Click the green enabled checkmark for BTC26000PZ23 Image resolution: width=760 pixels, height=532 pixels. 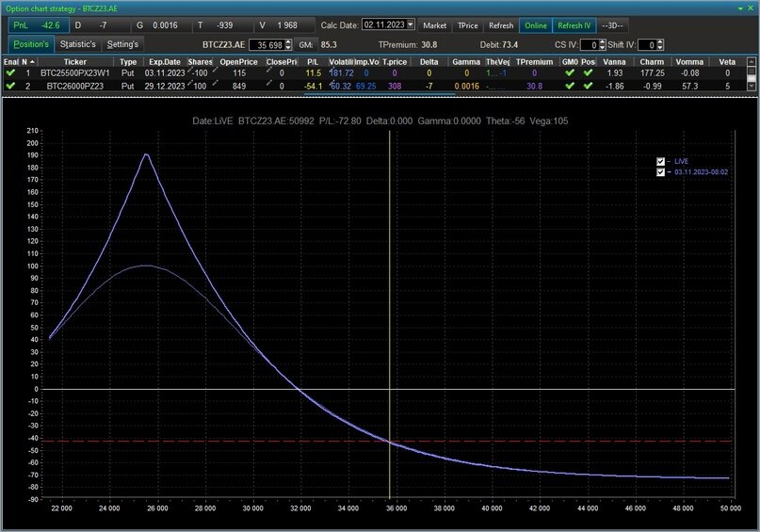(x=9, y=86)
